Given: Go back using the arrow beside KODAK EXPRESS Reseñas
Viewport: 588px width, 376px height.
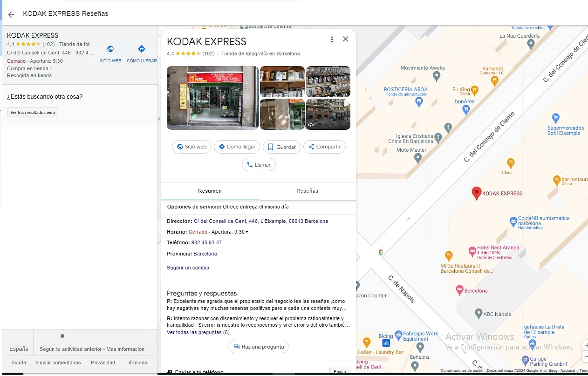Looking at the screenshot, I should click(11, 14).
